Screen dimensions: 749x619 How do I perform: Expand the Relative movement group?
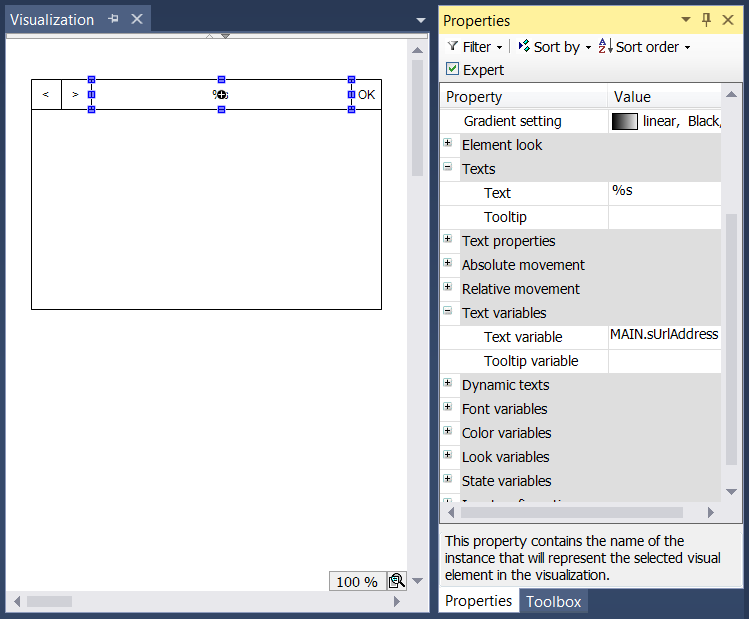[448, 287]
